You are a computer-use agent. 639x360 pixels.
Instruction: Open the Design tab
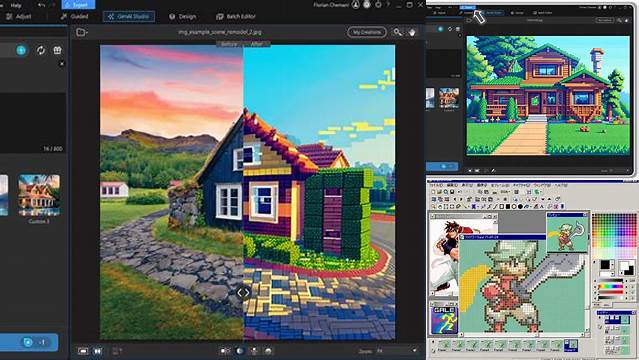(x=183, y=16)
